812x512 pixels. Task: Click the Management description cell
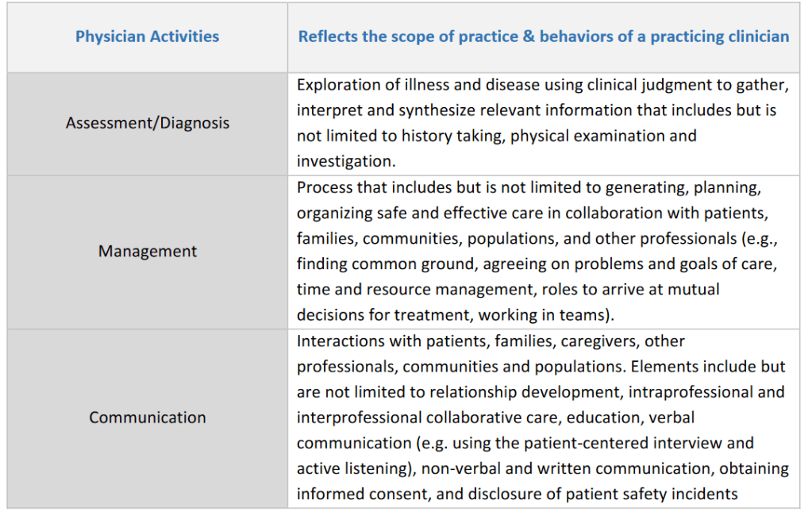click(543, 251)
